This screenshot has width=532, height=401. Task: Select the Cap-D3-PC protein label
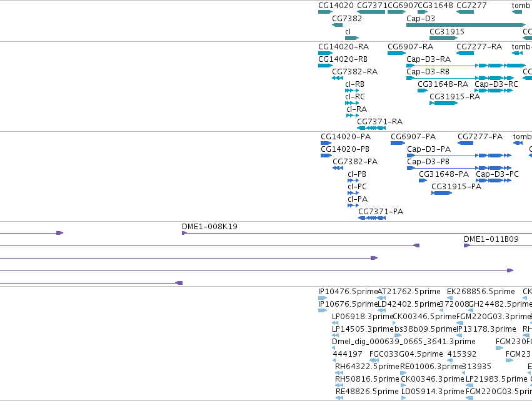[497, 174]
